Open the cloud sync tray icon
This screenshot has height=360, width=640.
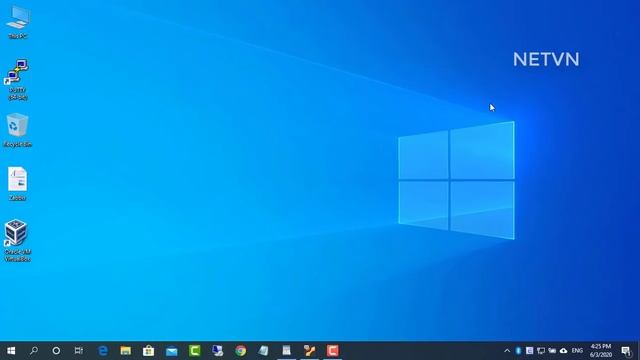(563, 351)
